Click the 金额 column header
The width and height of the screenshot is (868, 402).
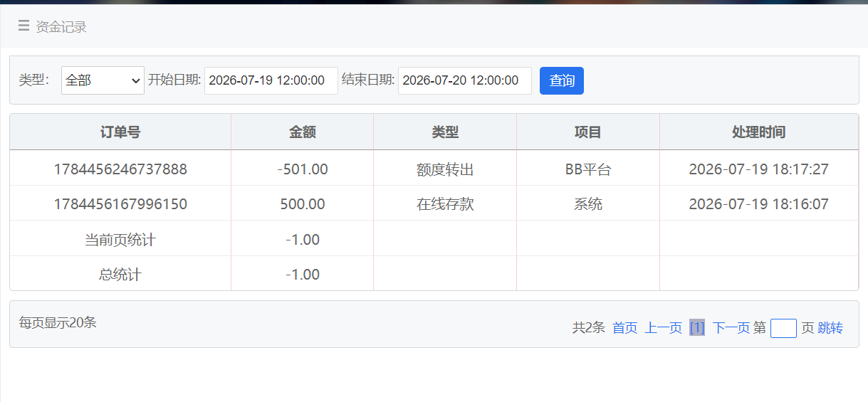pos(303,132)
